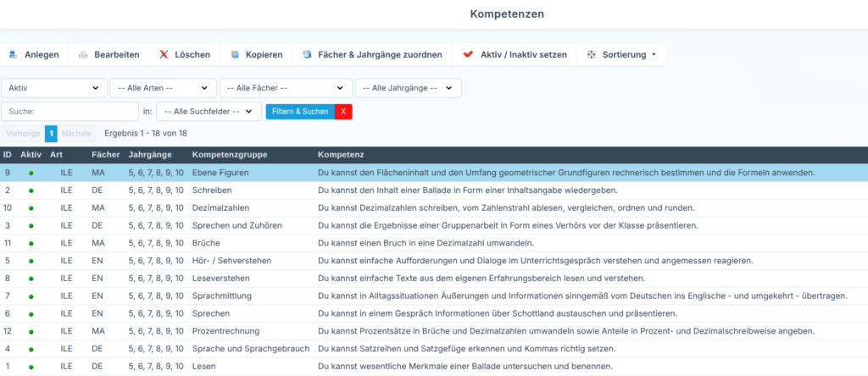Select the Sprechen und Zuhören cell

pyautogui.click(x=237, y=225)
